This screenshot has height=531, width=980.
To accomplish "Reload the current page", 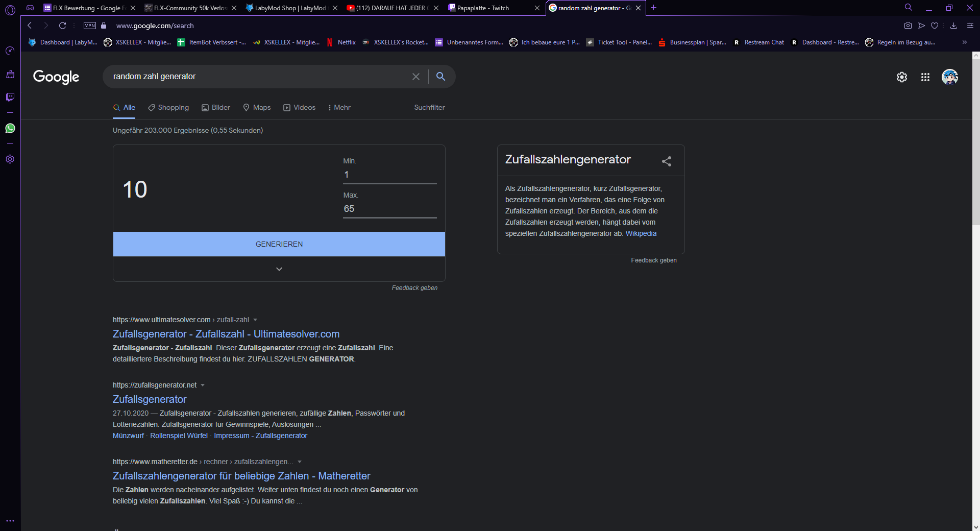I will click(x=62, y=26).
